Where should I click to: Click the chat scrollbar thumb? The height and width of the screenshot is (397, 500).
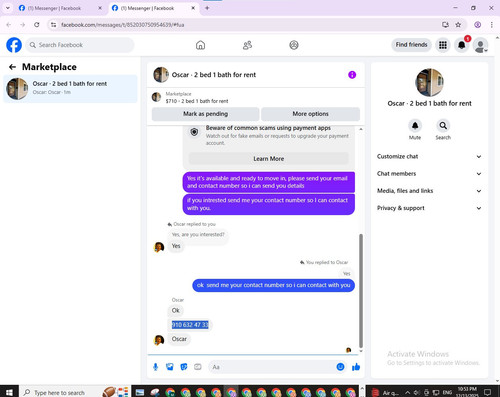361,291
